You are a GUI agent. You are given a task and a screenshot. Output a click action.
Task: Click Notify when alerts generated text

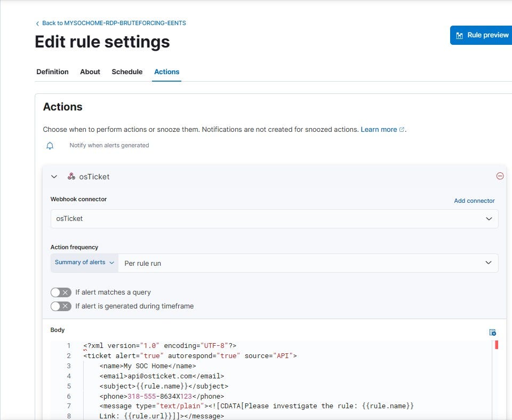[109, 145]
